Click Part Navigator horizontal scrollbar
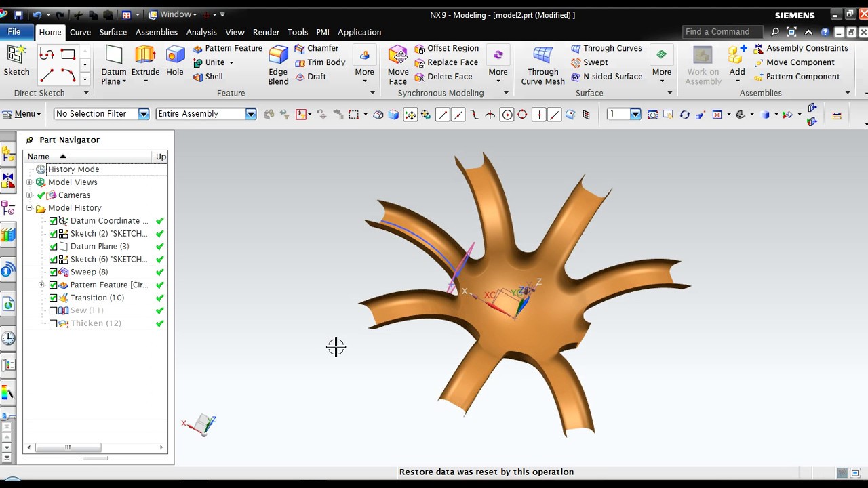This screenshot has height=488, width=868. click(68, 447)
